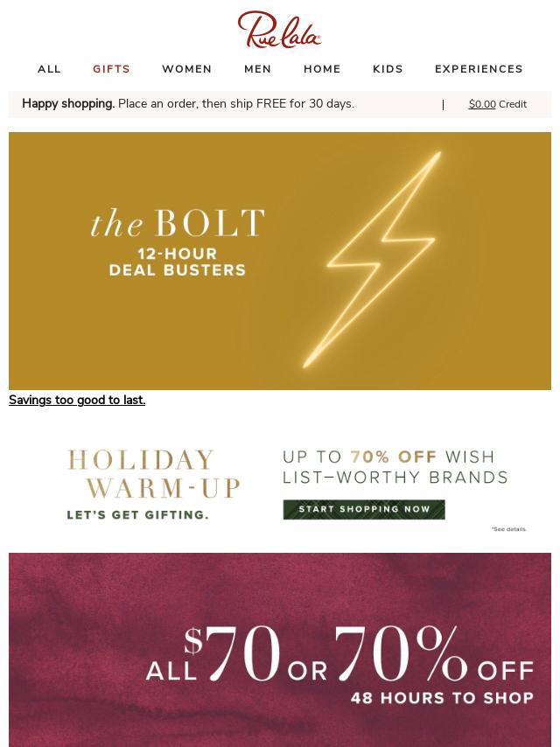The image size is (560, 747).
Task: Open the '*See details' fine print link
Action: click(x=508, y=529)
